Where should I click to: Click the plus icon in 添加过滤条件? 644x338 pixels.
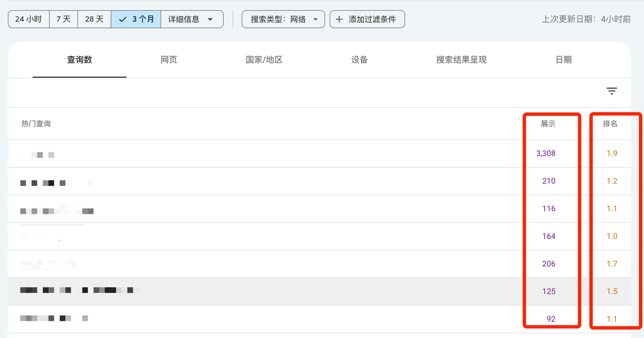coord(339,19)
